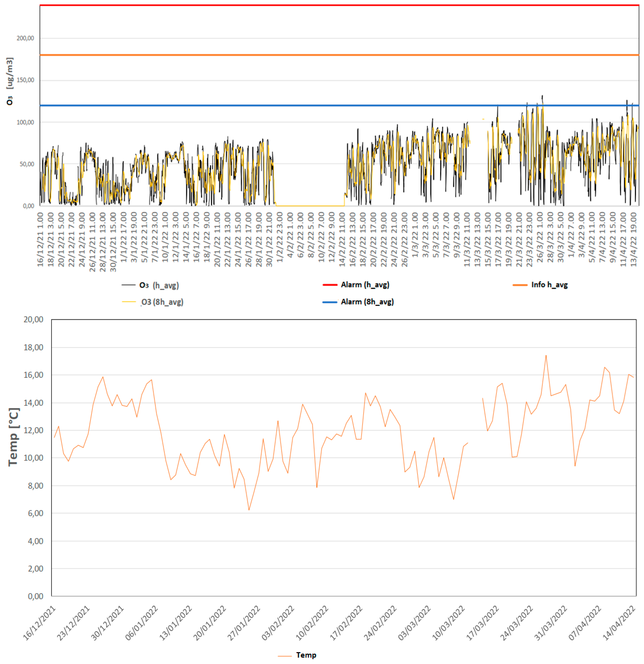This screenshot has width=644, height=664.
Task: Click the 200,00 label on the ozone axis
Action: pyautogui.click(x=25, y=38)
